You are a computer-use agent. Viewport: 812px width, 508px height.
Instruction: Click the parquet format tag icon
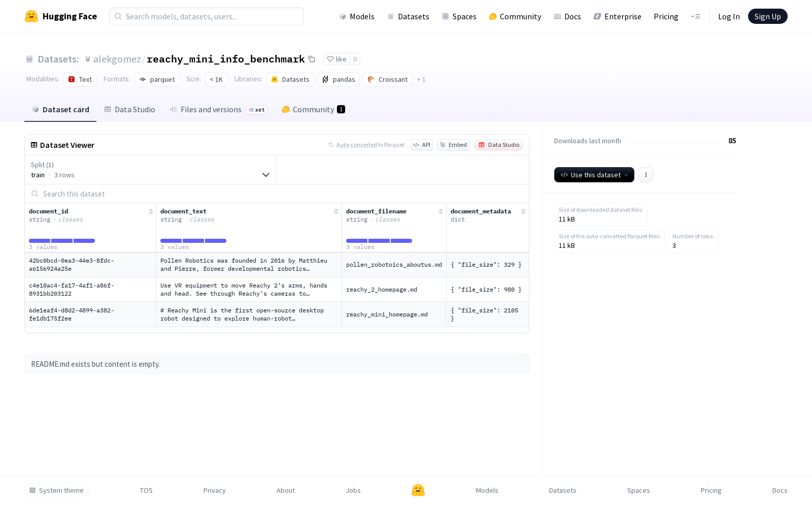(143, 79)
